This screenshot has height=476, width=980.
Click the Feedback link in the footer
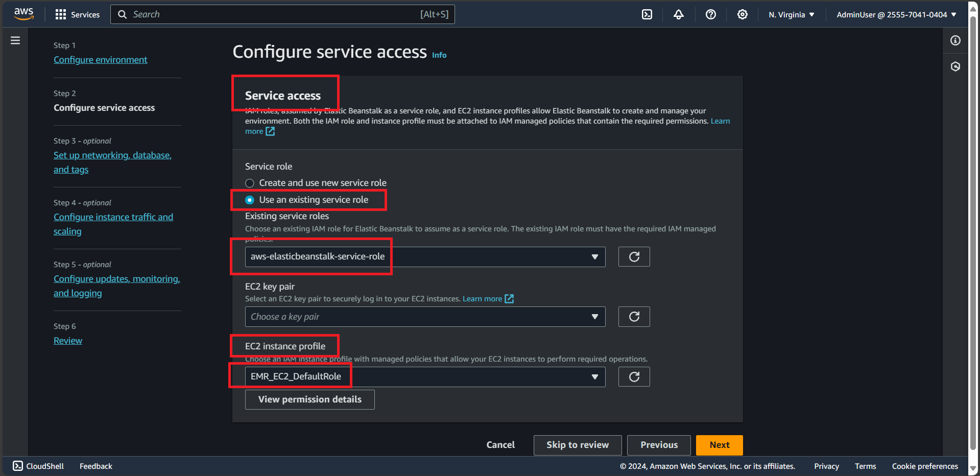click(x=96, y=466)
